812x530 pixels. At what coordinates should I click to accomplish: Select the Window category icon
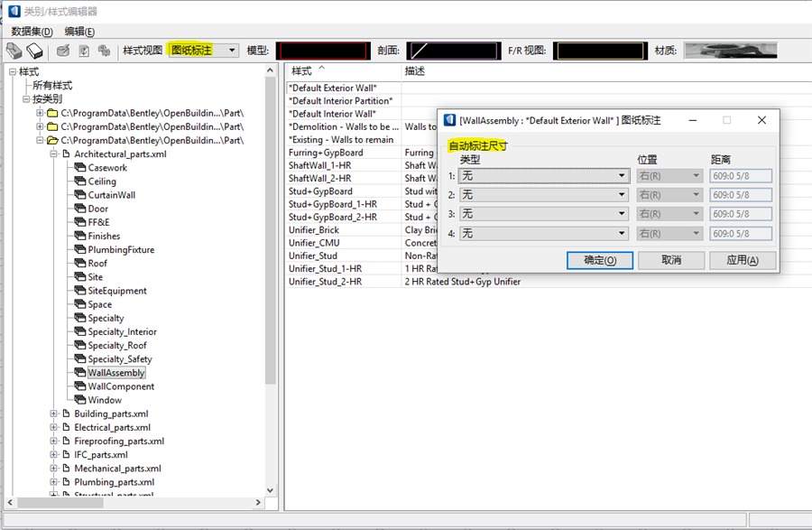tap(79, 400)
